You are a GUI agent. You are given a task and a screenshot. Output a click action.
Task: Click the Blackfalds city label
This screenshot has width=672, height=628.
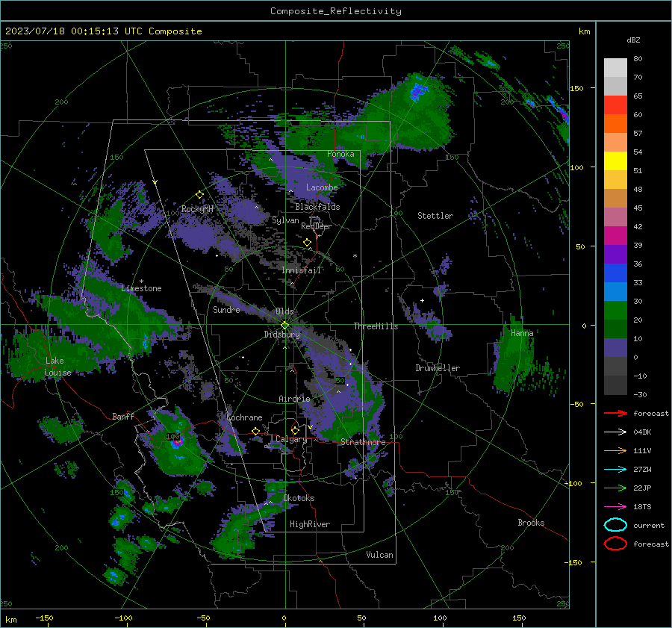pyautogui.click(x=317, y=207)
